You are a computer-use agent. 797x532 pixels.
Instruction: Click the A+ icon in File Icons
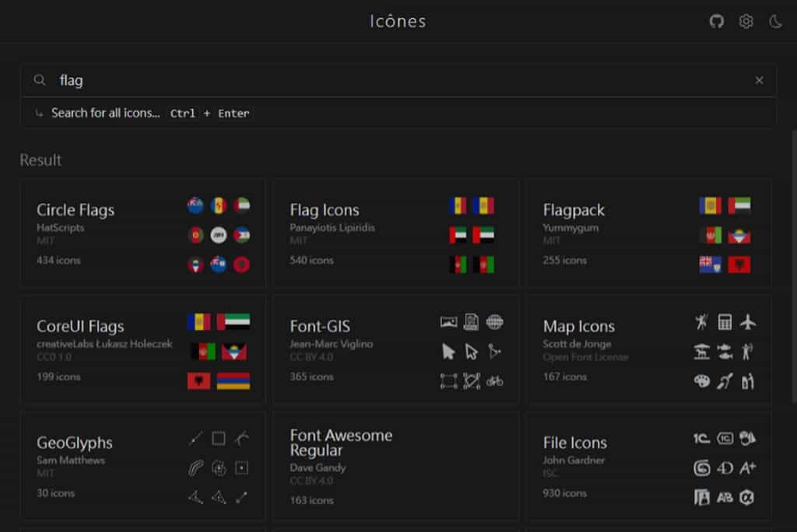tap(748, 467)
